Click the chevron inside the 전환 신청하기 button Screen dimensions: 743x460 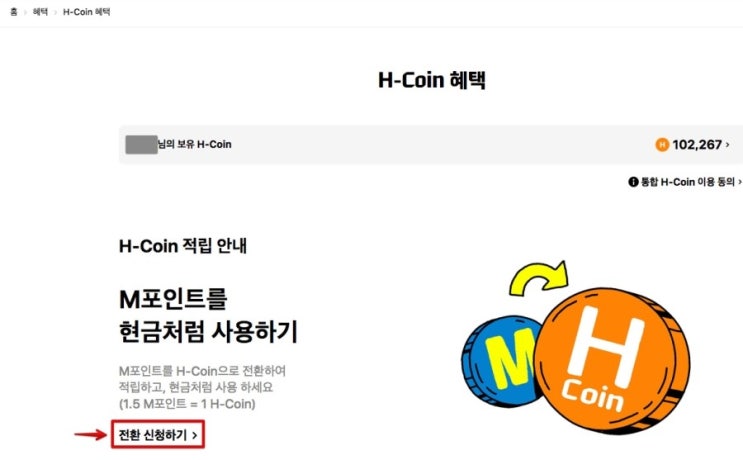pos(195,435)
